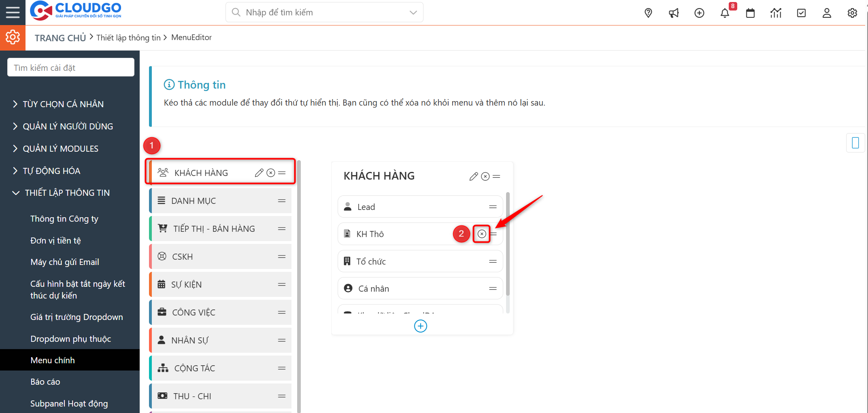Toggle the hamburger menu button
This screenshot has height=413, width=868.
pos(13,12)
